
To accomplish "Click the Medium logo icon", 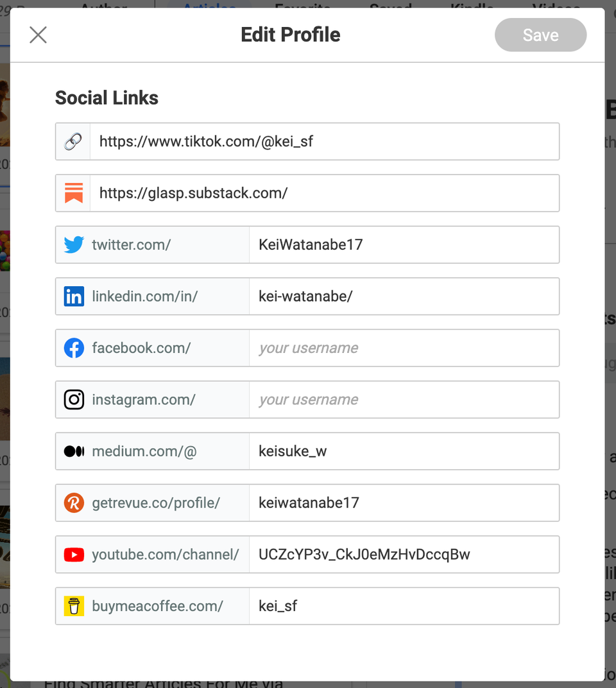I will point(74,451).
